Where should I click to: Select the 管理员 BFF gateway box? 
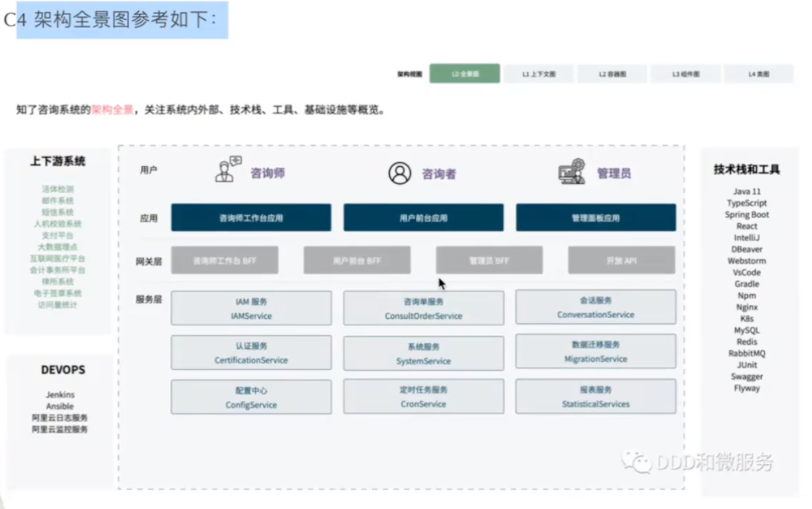coord(489,260)
